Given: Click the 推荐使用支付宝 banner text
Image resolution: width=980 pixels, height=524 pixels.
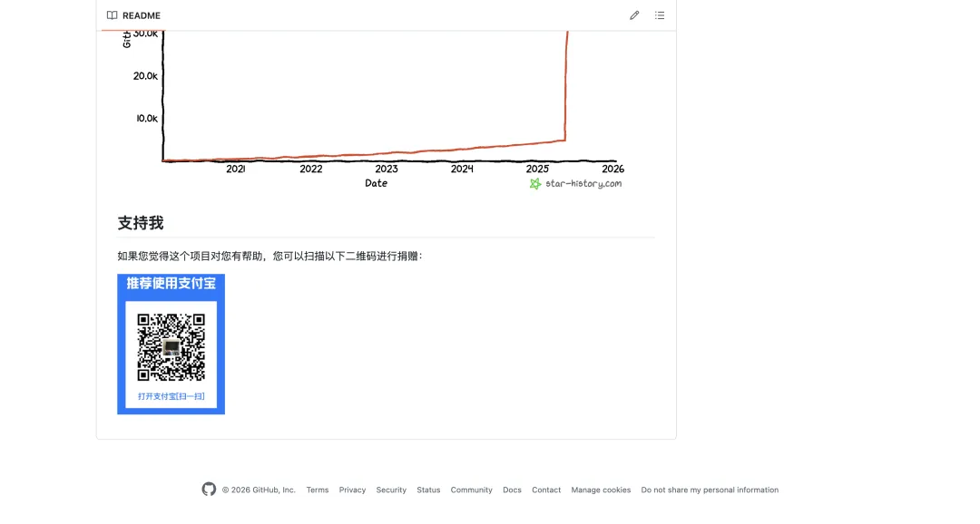Looking at the screenshot, I should (x=171, y=284).
